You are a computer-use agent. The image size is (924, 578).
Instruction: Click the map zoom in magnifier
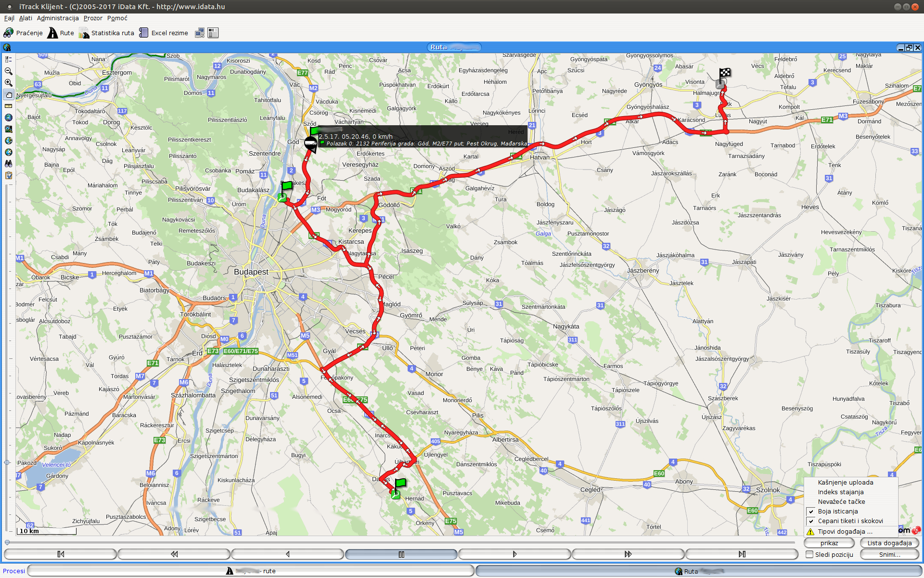pos(8,83)
